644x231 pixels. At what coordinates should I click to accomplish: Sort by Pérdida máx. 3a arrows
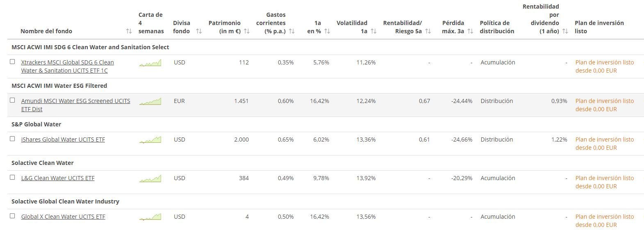[x=470, y=31]
